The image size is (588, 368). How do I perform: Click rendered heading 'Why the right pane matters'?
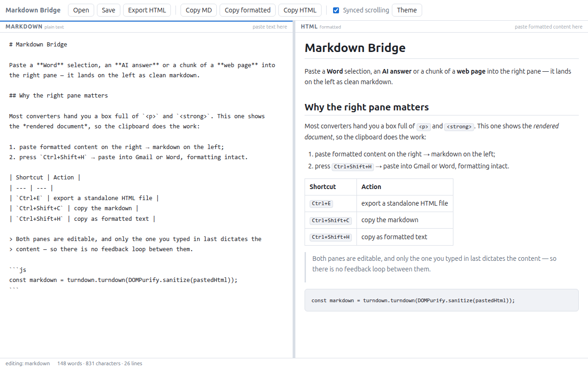367,107
